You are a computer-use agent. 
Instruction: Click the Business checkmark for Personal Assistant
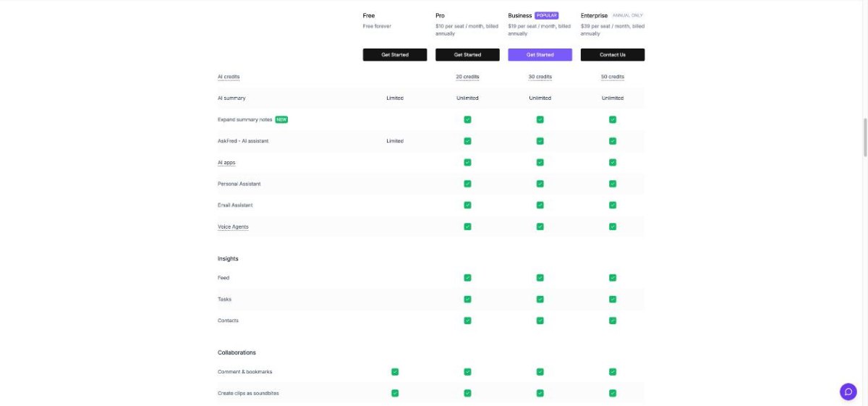(540, 184)
